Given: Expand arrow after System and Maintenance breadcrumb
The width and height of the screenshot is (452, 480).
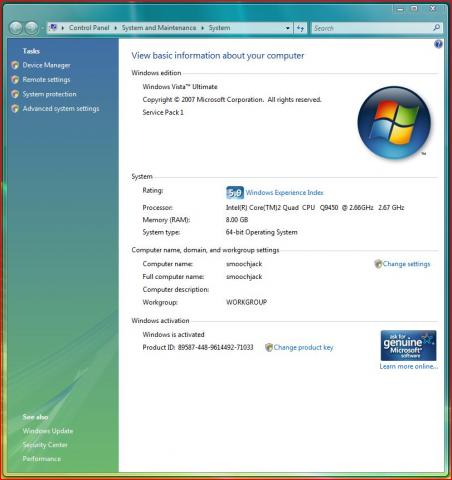Looking at the screenshot, I should (202, 28).
